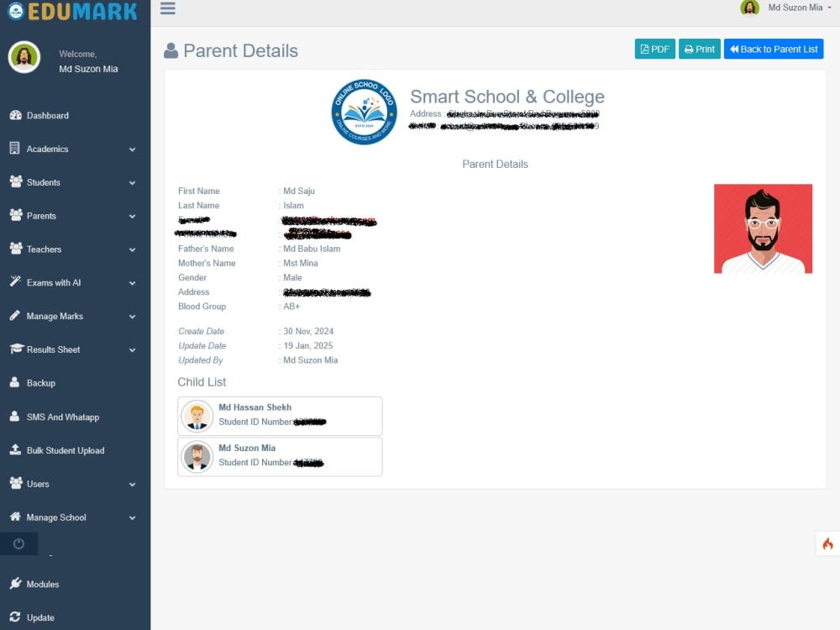This screenshot has width=840, height=630.
Task: Click the Academics building icon
Action: (15, 149)
